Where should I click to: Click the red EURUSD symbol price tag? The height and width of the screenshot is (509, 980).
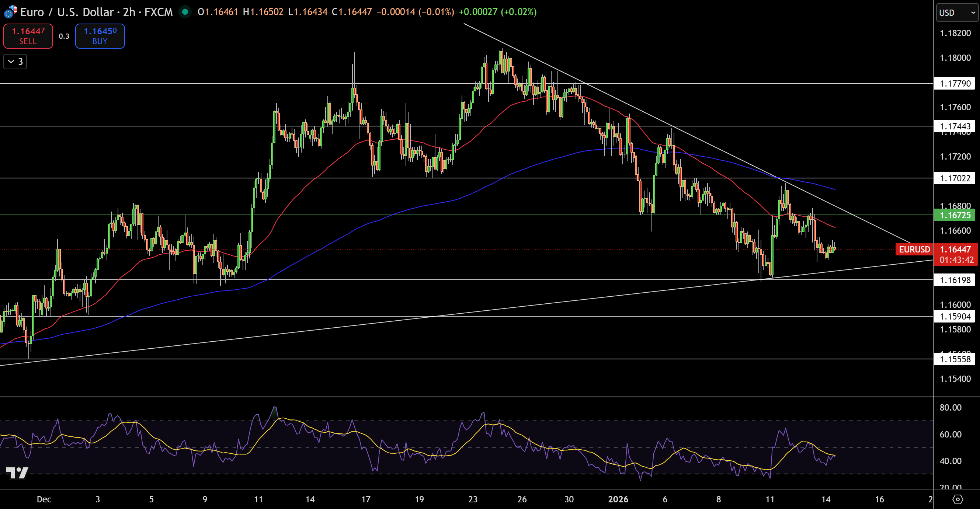pos(914,250)
